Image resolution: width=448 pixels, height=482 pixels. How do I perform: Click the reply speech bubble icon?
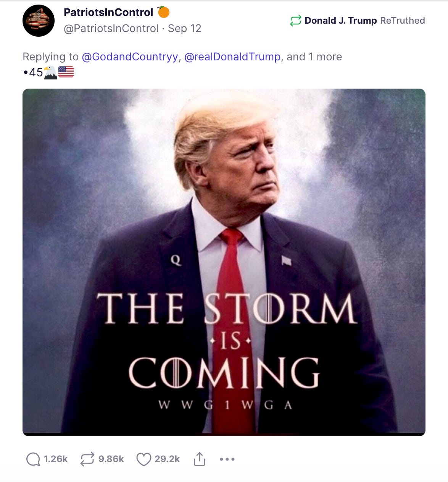[33, 459]
